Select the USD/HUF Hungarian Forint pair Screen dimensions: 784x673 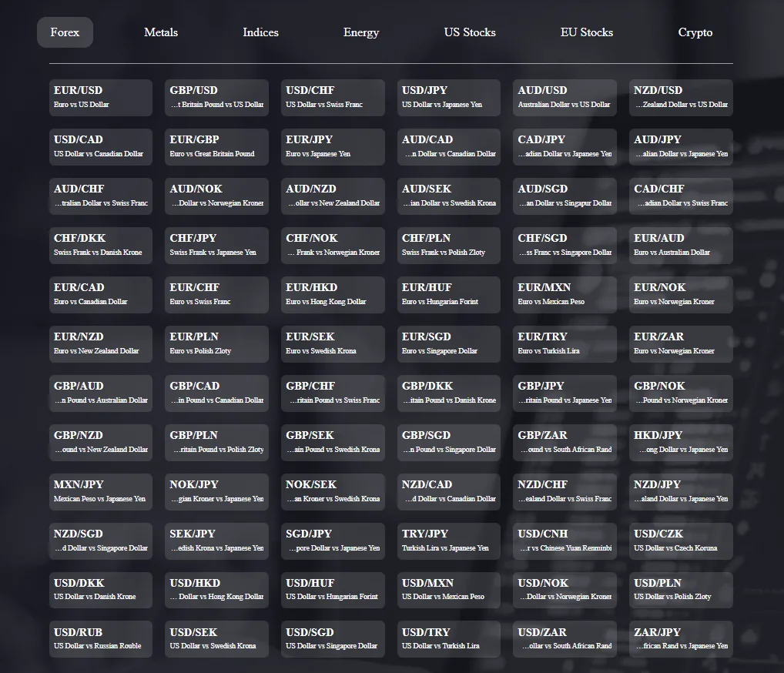pos(333,590)
